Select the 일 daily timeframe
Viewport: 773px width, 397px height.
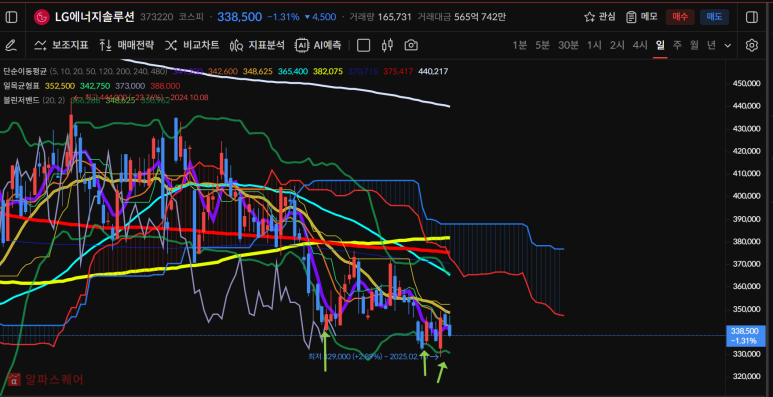(660, 45)
